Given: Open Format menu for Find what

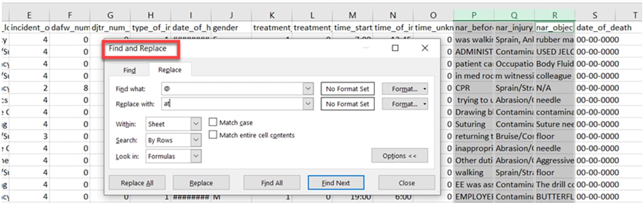Looking at the screenshot, I should click(404, 89).
